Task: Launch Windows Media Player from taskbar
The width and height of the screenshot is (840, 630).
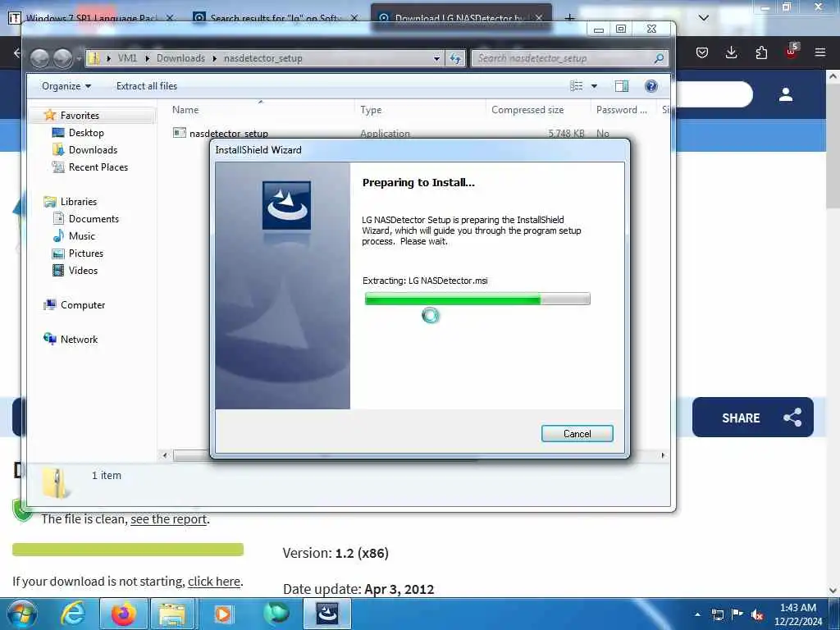Action: click(222, 614)
